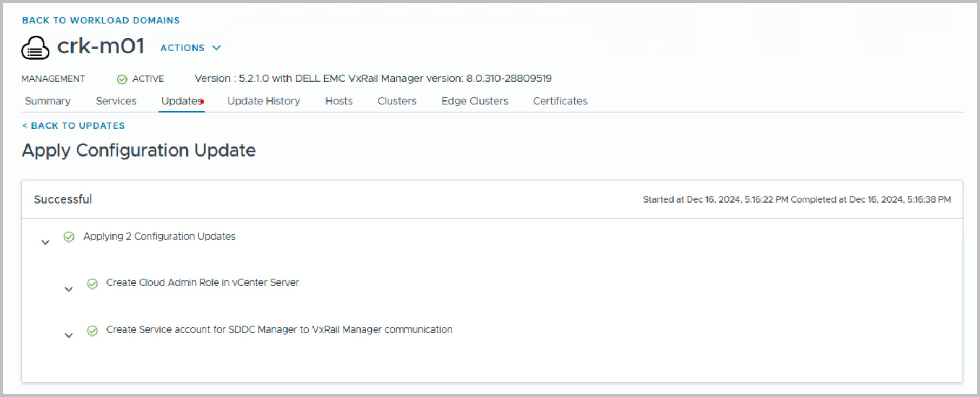Click success icon beside Create Cloud Admin Role
The image size is (980, 397).
92,284
